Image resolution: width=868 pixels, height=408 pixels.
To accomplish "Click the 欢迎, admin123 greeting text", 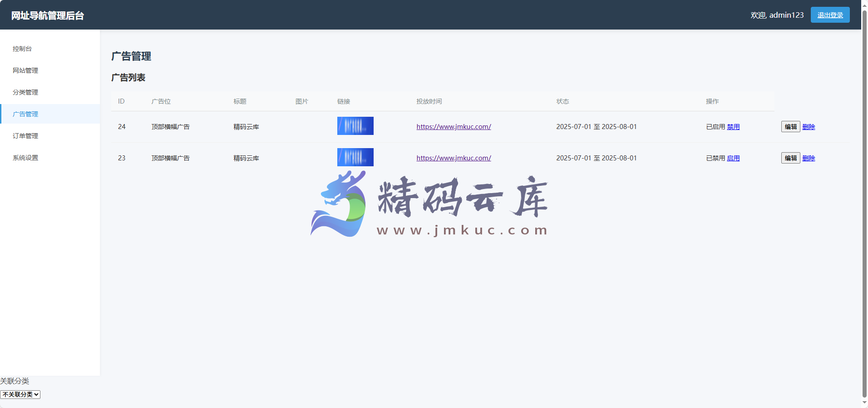I will pyautogui.click(x=777, y=15).
